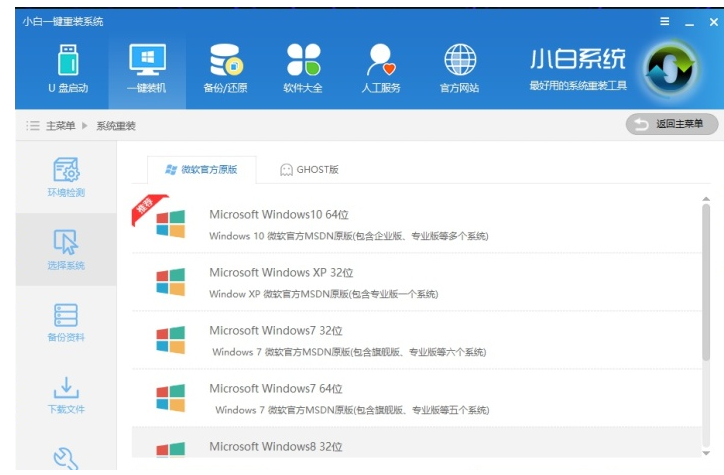This screenshot has height=475, width=724.
Task: Close the 小白一键重装系统 window
Action: [x=713, y=22]
